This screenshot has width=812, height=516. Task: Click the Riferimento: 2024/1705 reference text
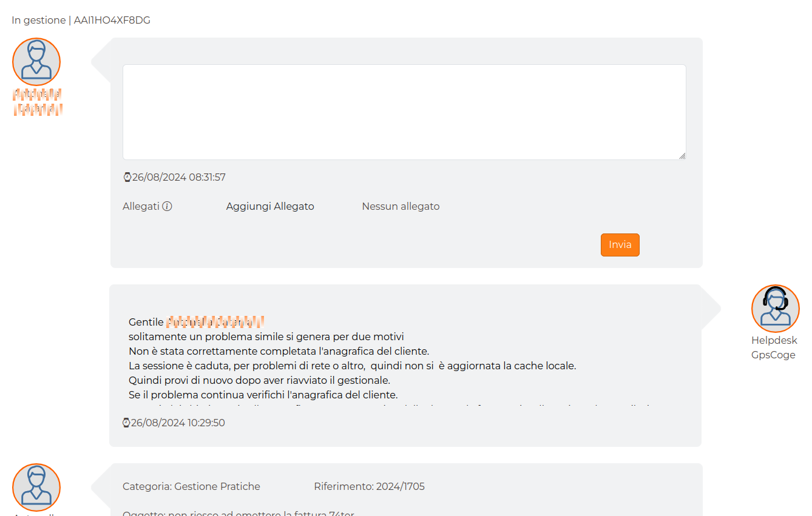pos(370,486)
